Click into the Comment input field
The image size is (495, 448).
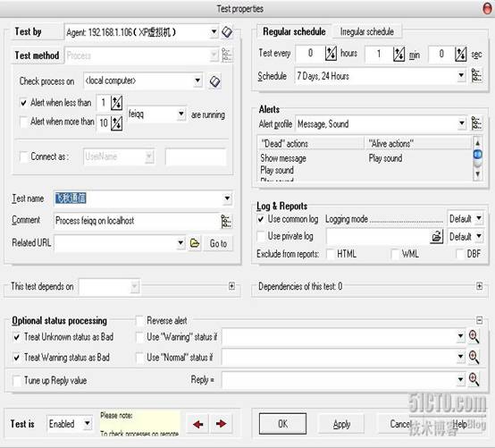click(137, 221)
